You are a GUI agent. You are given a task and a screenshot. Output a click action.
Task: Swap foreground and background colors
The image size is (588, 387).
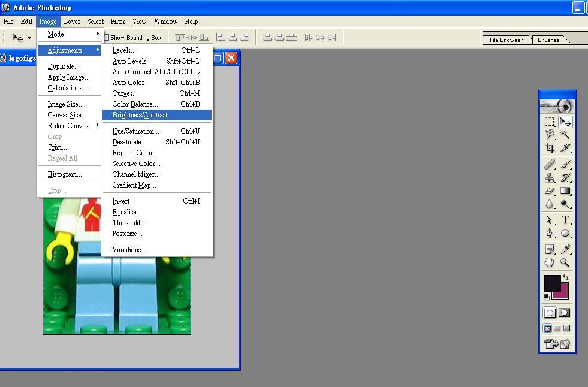(x=566, y=277)
